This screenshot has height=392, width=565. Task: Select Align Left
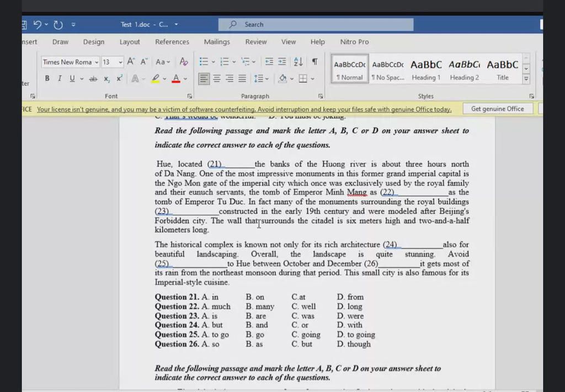[204, 78]
